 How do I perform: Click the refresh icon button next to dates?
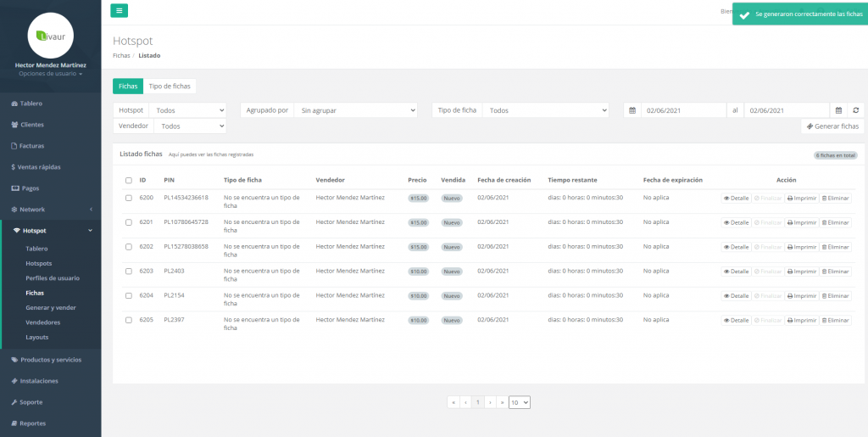pos(856,110)
